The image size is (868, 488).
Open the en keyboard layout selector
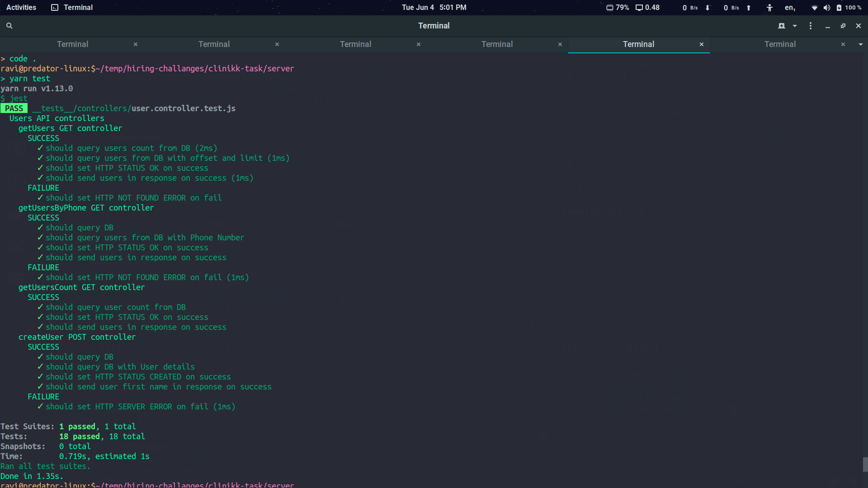[x=790, y=8]
